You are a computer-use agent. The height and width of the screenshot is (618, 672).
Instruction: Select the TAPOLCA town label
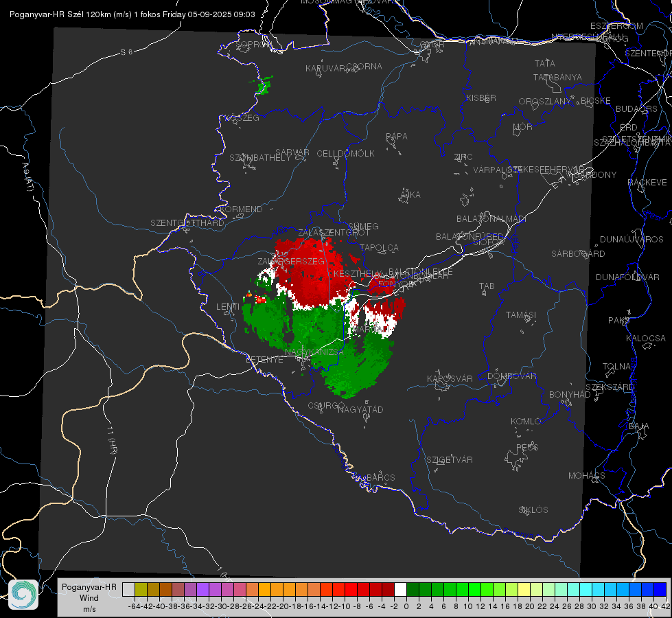tap(380, 247)
